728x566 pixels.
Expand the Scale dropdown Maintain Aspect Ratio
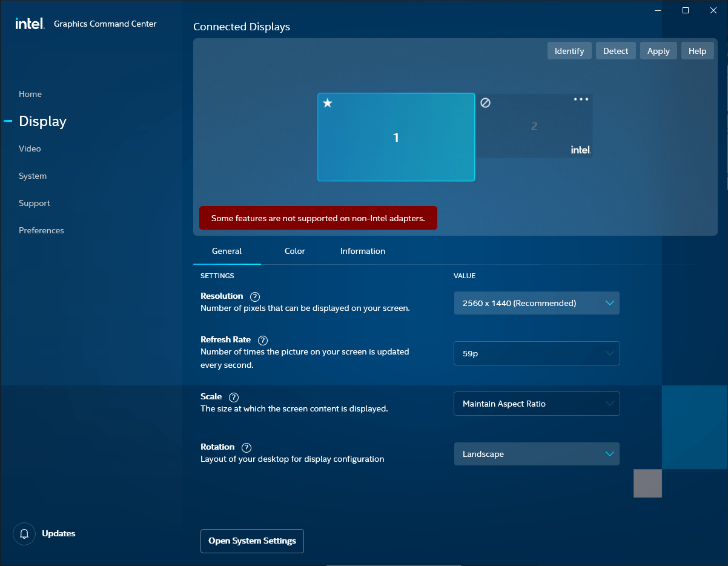click(x=537, y=404)
